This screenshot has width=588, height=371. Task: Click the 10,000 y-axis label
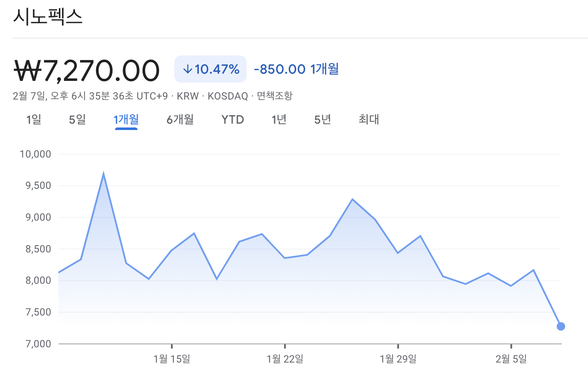36,154
